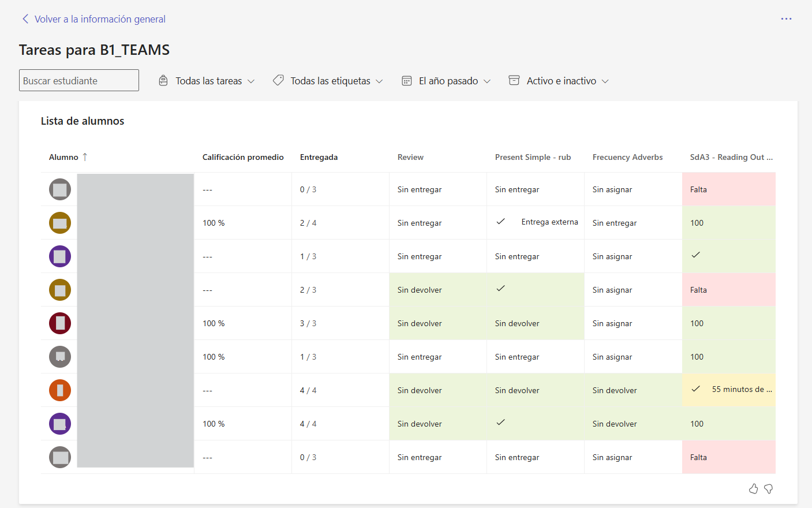
Task: Click the dark red avatar in the 3 / 3 row
Action: click(x=60, y=323)
